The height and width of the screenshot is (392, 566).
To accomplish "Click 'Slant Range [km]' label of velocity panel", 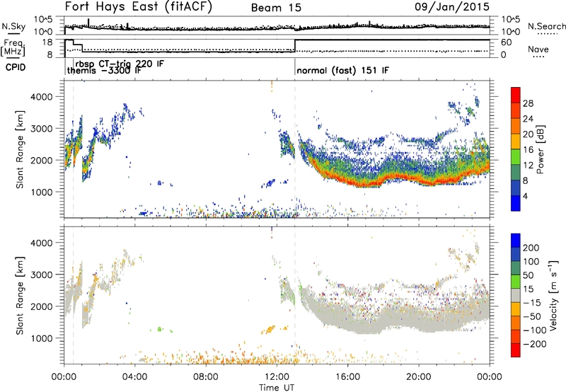I will coord(20,295).
